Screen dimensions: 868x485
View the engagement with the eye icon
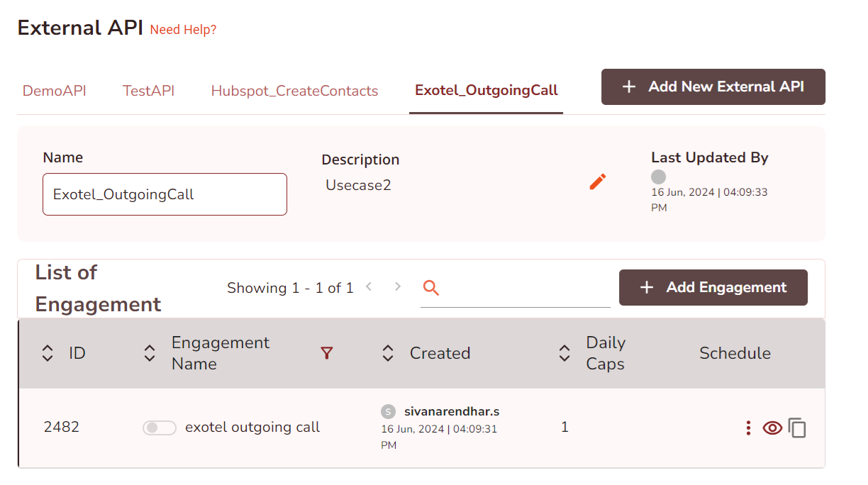point(772,428)
